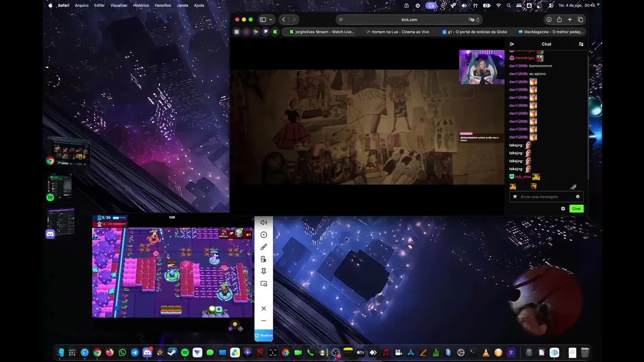Open Spotify from the Dock
This screenshot has height=362, width=644.
185,352
